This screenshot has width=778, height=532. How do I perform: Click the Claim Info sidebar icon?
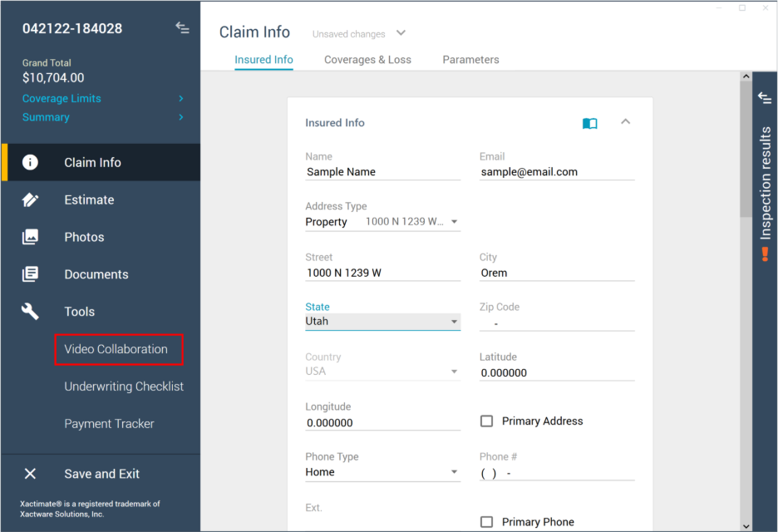pos(30,163)
